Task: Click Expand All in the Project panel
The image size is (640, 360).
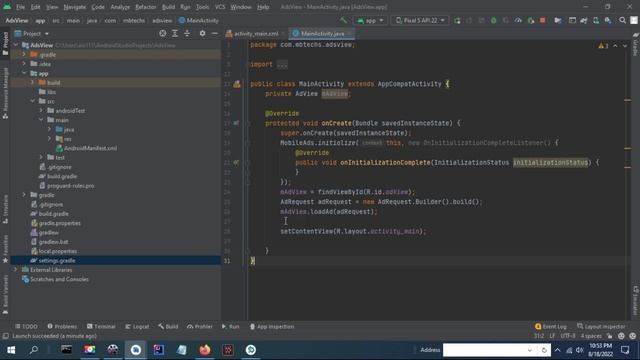Action: click(175, 33)
